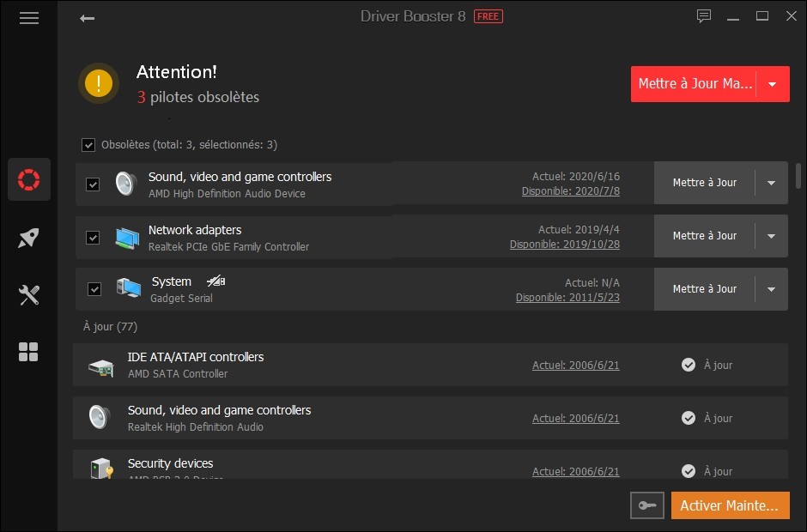Click the computer icon for System Gadget Serial
The height and width of the screenshot is (532, 807).
pos(128,288)
